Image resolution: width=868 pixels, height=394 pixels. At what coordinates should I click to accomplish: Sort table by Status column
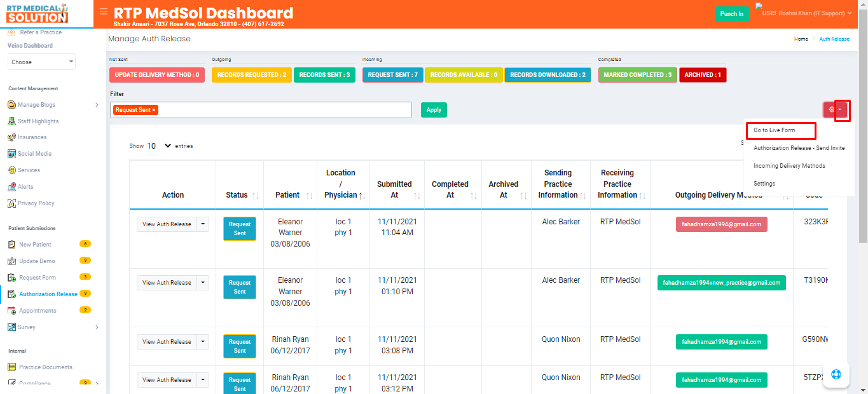tap(256, 196)
